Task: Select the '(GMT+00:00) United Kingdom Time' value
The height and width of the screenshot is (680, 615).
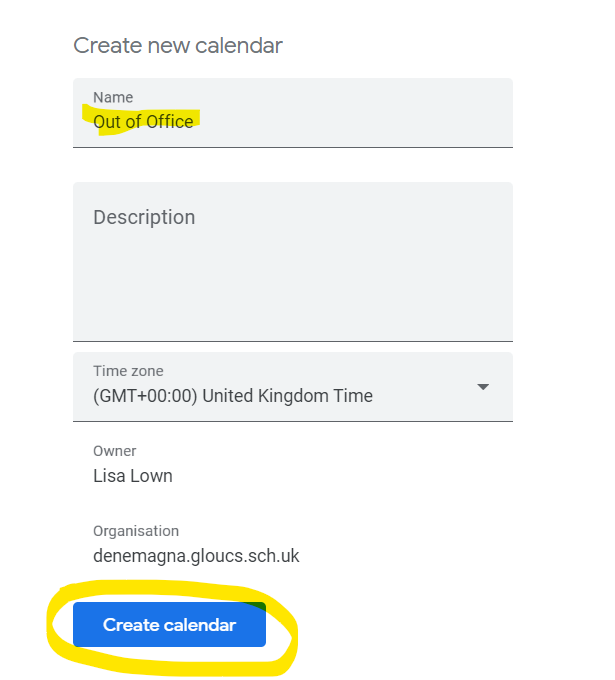Action: [232, 396]
